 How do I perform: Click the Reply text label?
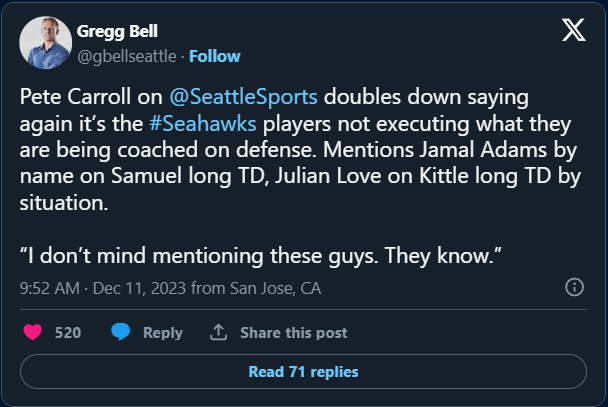coord(162,332)
